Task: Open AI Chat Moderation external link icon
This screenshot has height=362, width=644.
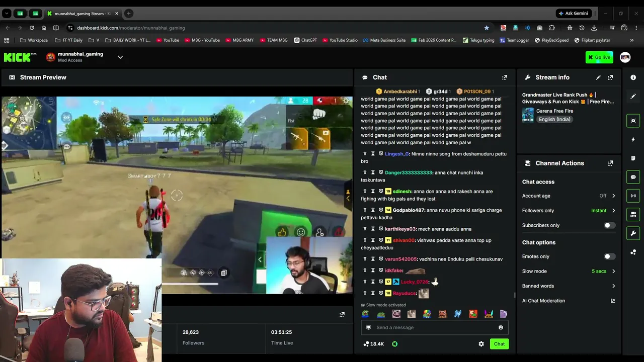Action: tap(613, 301)
